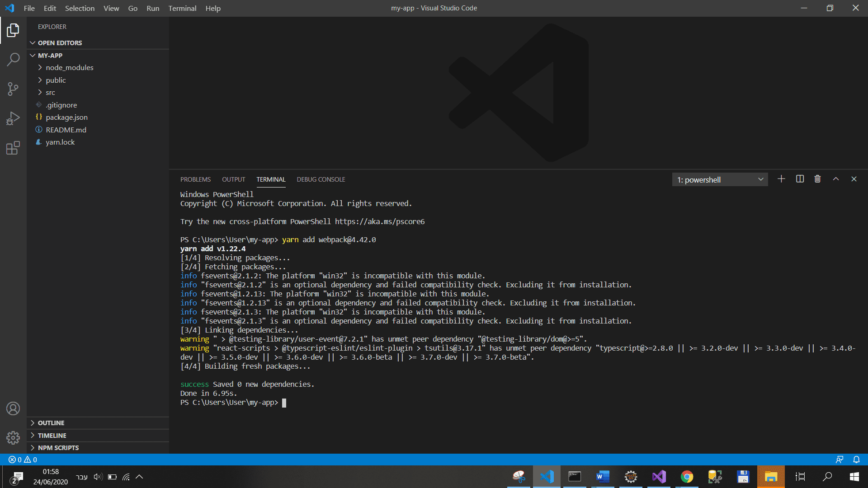The height and width of the screenshot is (488, 868).
Task: Open Google Chrome from the taskbar
Action: coord(687,477)
